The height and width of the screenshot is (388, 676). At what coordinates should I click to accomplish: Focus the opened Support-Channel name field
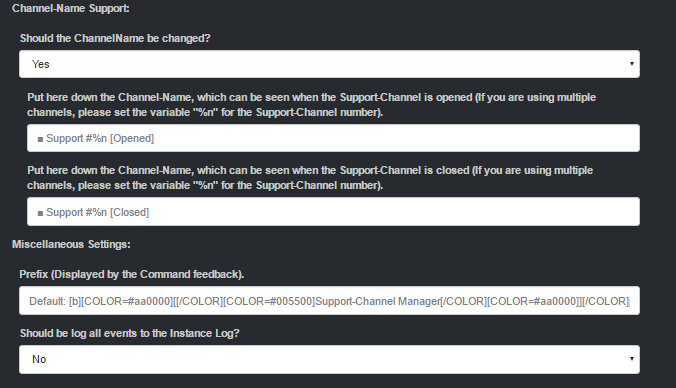click(333, 138)
